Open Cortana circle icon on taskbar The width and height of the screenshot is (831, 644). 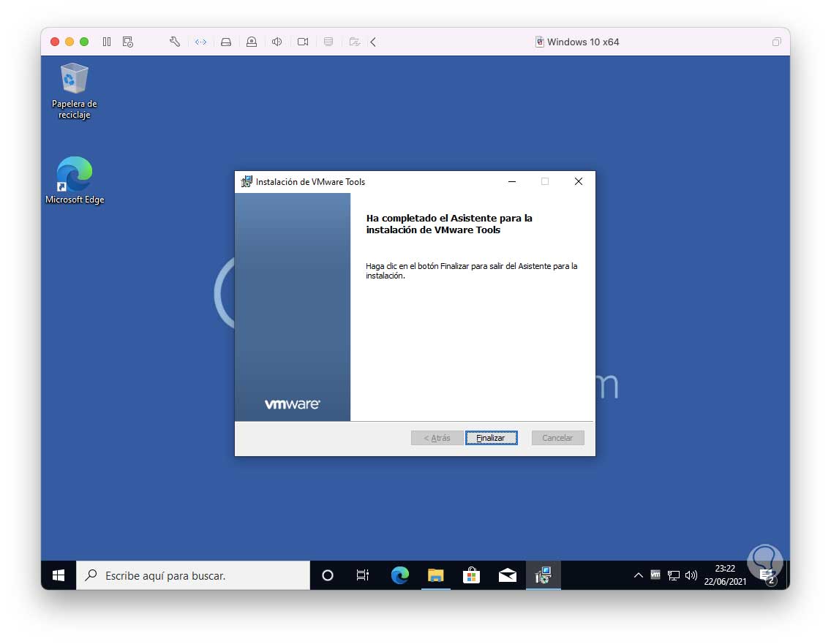(x=328, y=575)
